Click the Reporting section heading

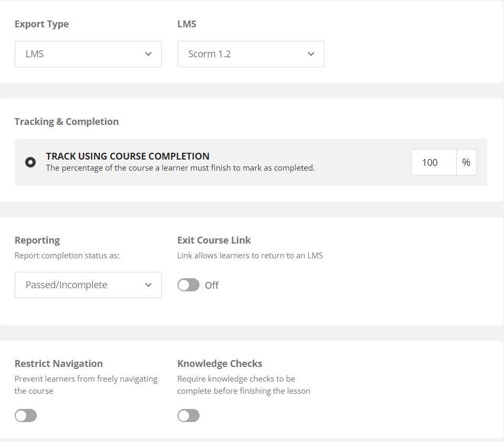[37, 240]
